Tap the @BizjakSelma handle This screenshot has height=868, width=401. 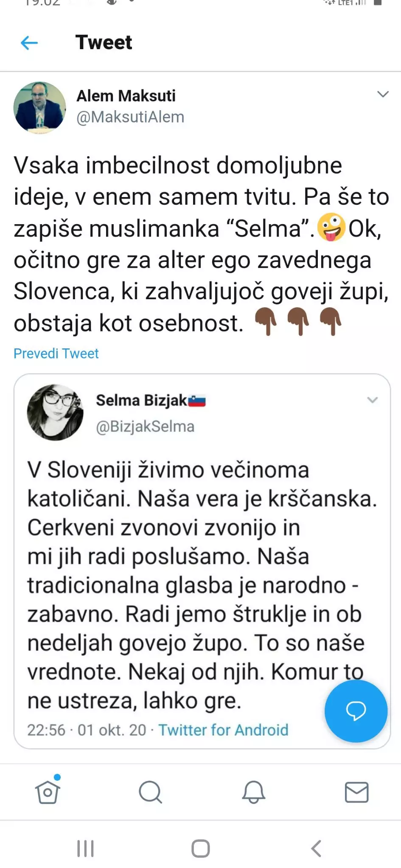coord(145,426)
